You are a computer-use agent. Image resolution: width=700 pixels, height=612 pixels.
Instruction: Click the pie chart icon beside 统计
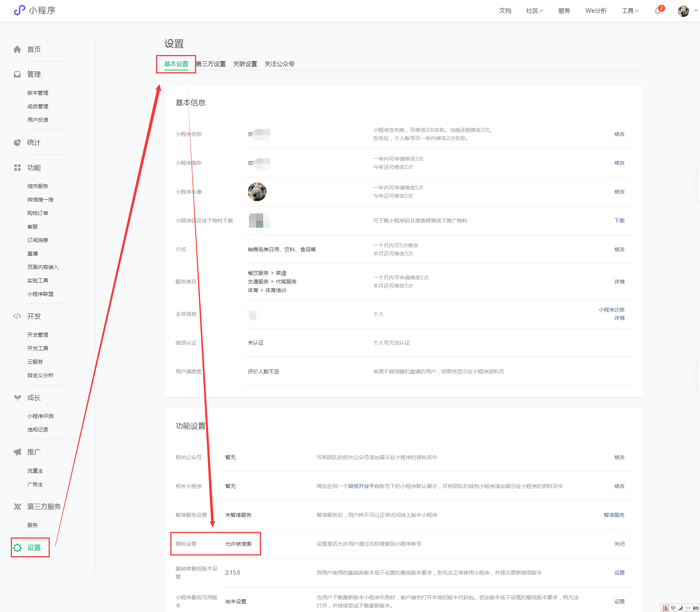click(x=17, y=143)
